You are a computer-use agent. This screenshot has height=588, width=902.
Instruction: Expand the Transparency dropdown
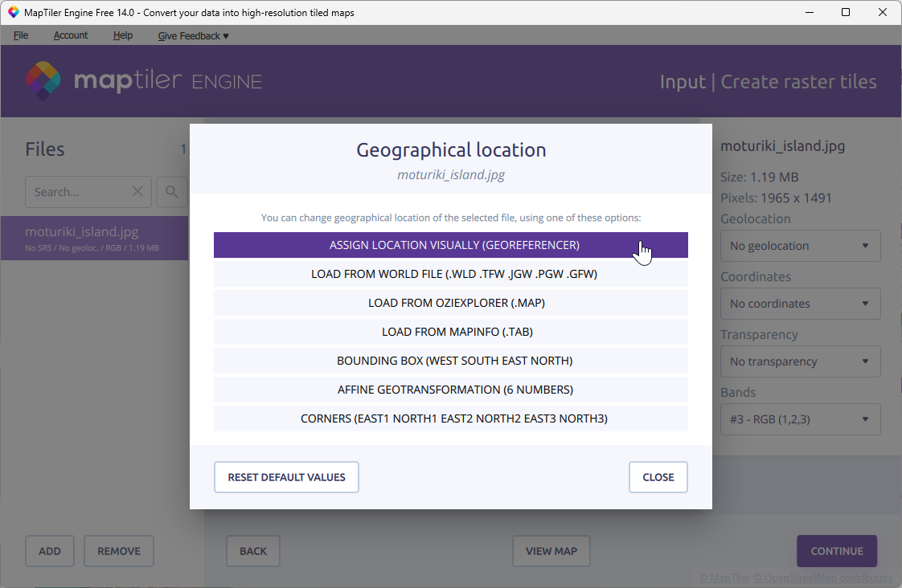(800, 361)
